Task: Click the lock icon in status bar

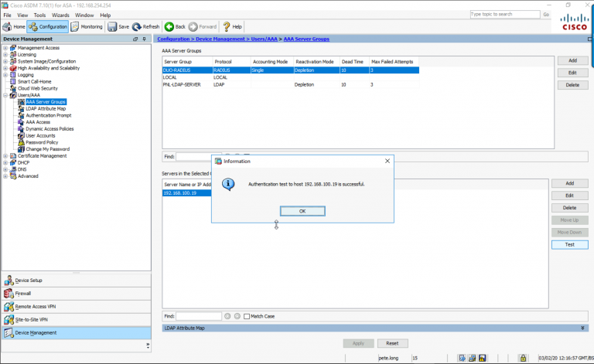Action: point(523,358)
